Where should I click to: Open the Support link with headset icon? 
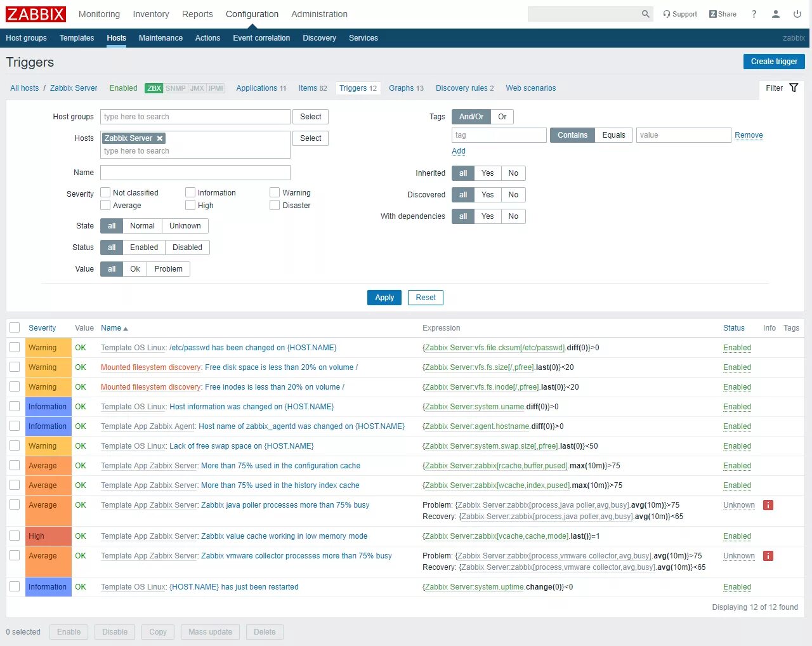tap(680, 14)
